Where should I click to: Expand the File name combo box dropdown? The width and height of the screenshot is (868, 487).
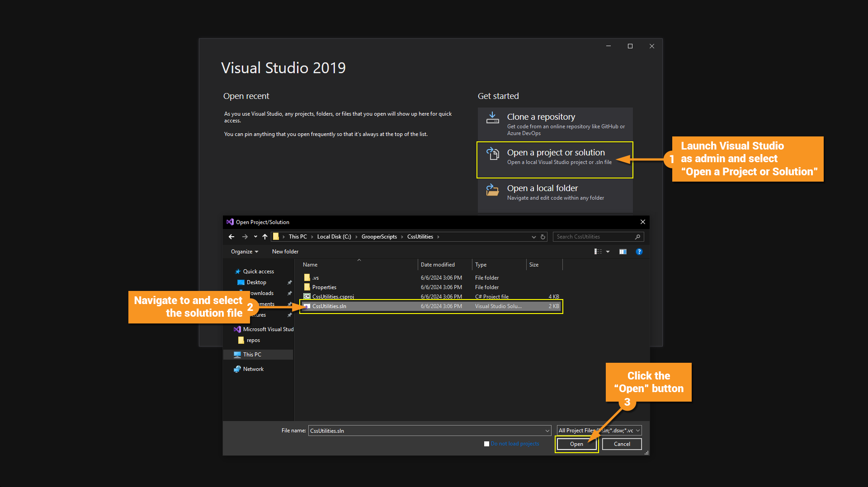pos(547,431)
